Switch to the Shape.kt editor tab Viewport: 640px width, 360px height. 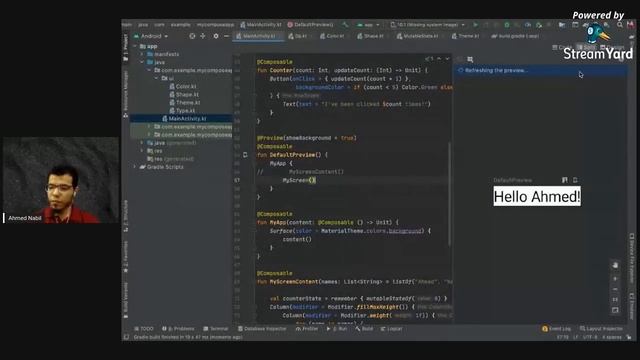370,36
